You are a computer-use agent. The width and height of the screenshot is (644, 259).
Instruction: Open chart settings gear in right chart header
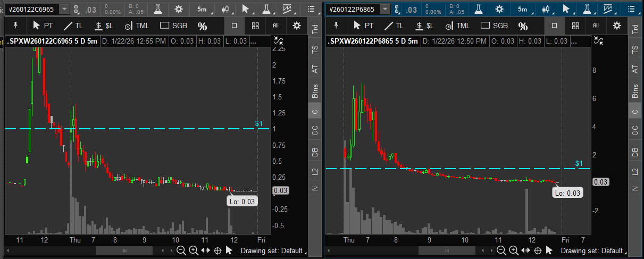499,9
